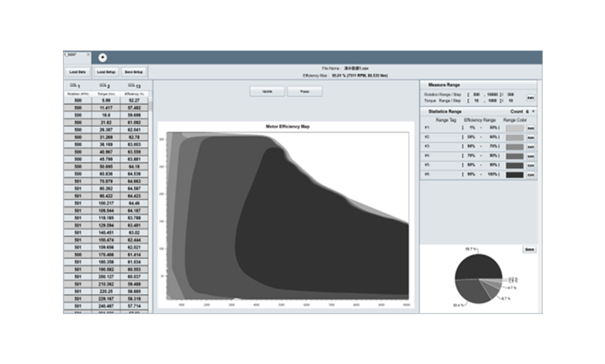Click the small button beside range #2 color
Image resolution: width=605 pixels, height=364 pixels.
click(x=530, y=137)
